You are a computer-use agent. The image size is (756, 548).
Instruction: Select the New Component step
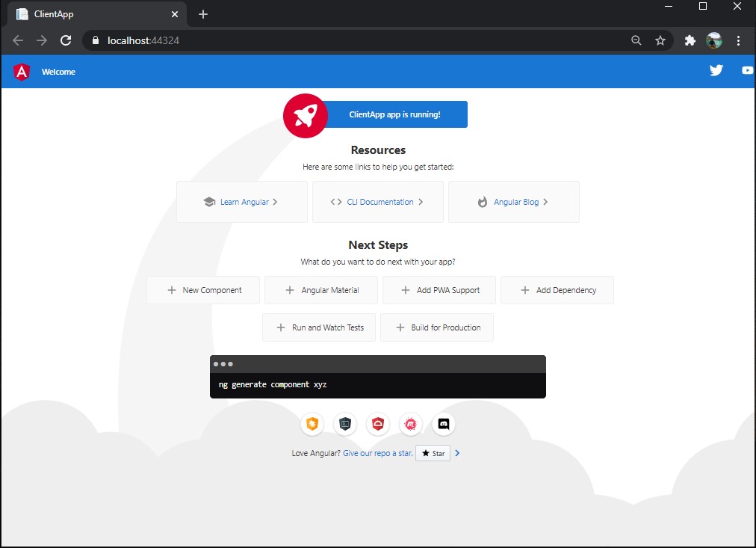203,290
